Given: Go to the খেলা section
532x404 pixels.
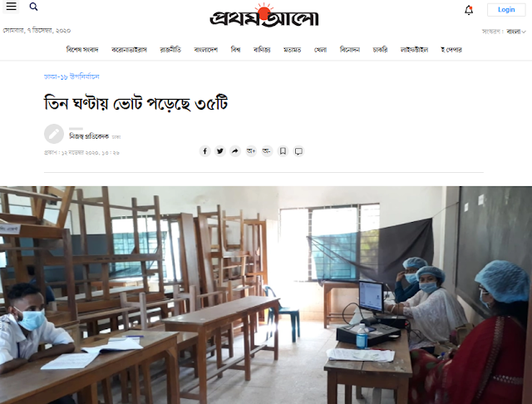Looking at the screenshot, I should tap(320, 50).
